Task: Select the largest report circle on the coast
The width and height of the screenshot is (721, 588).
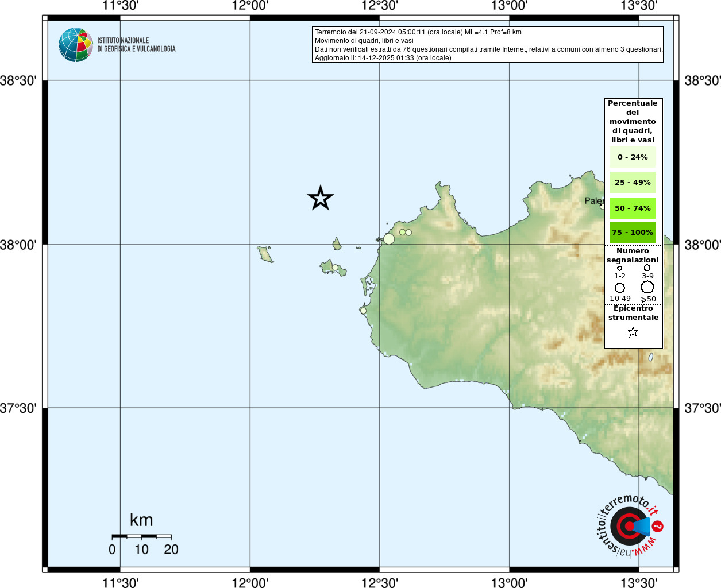Action: click(x=389, y=239)
